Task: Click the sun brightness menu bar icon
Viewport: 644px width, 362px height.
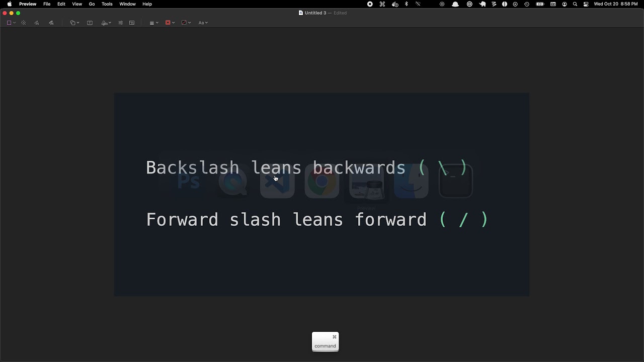Action: tap(442, 4)
